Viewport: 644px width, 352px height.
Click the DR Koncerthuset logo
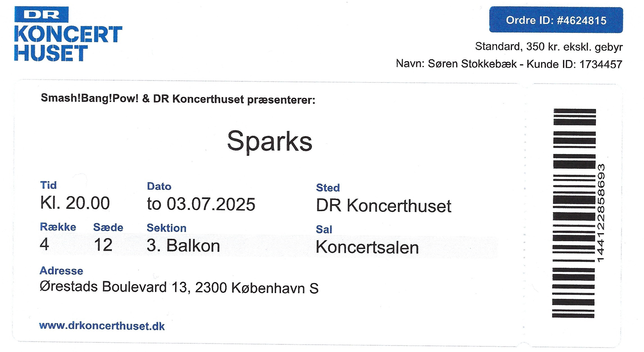coord(68,34)
